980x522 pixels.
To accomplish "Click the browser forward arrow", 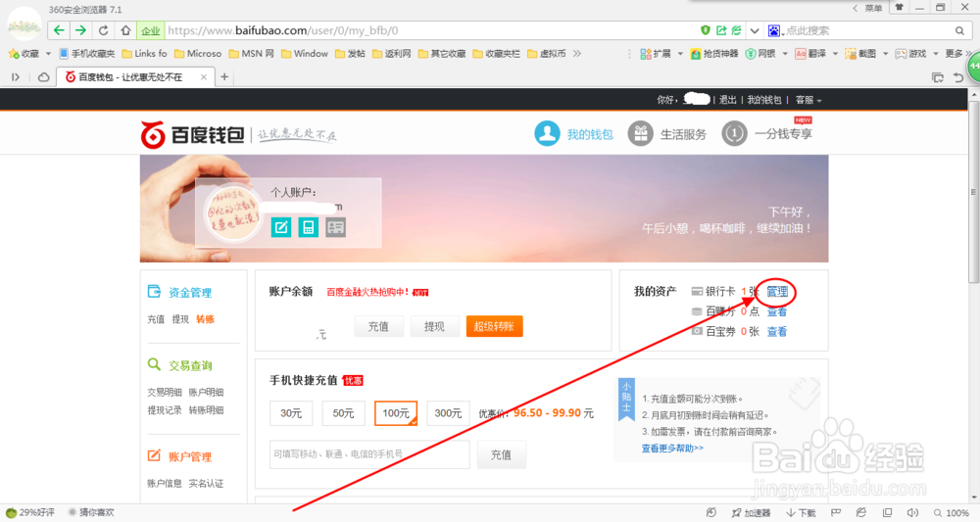I will click(x=80, y=30).
